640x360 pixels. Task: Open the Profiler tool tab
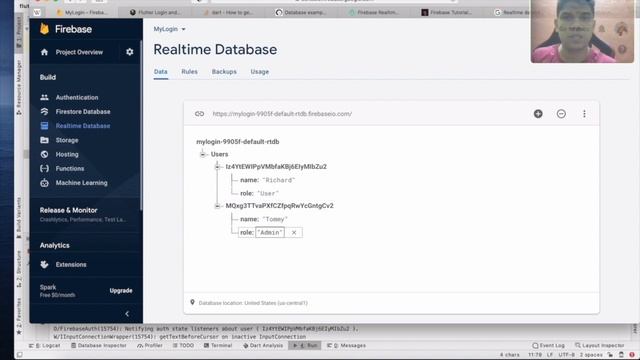point(150,345)
